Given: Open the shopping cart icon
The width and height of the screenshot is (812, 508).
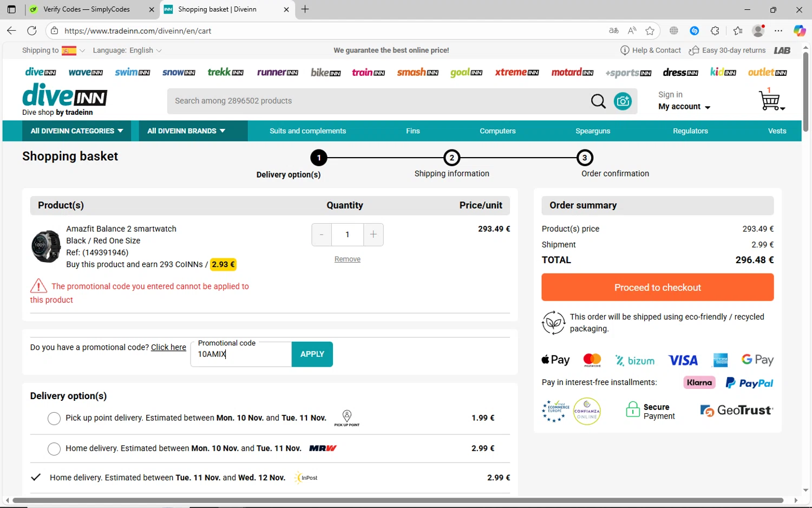Looking at the screenshot, I should [771, 100].
